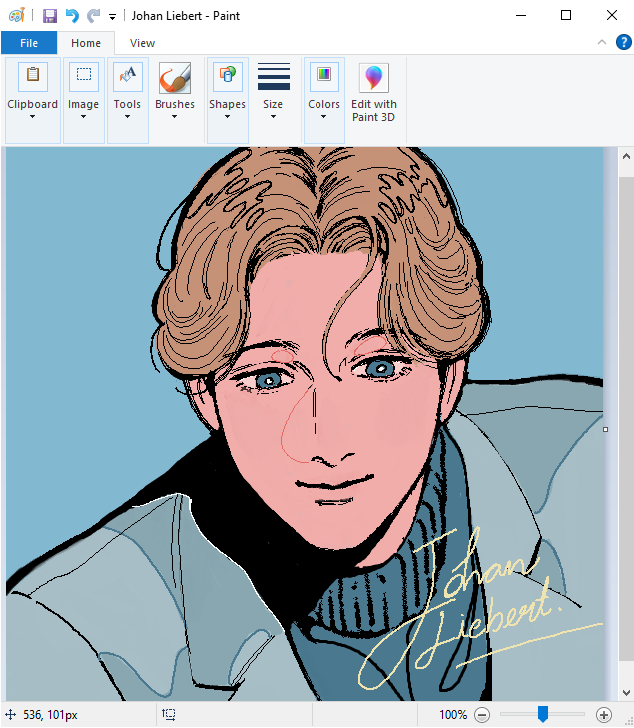Click the Shapes icon
This screenshot has width=634, height=728.
[x=227, y=76]
